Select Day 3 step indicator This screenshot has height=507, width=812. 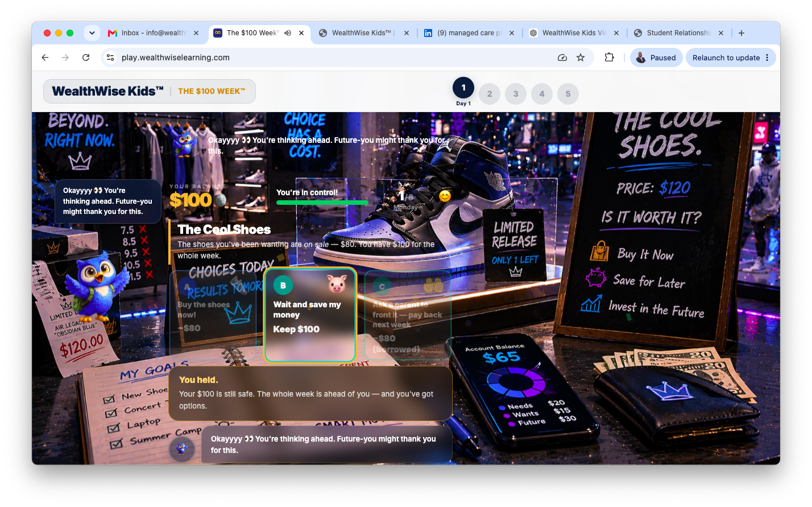tap(516, 94)
